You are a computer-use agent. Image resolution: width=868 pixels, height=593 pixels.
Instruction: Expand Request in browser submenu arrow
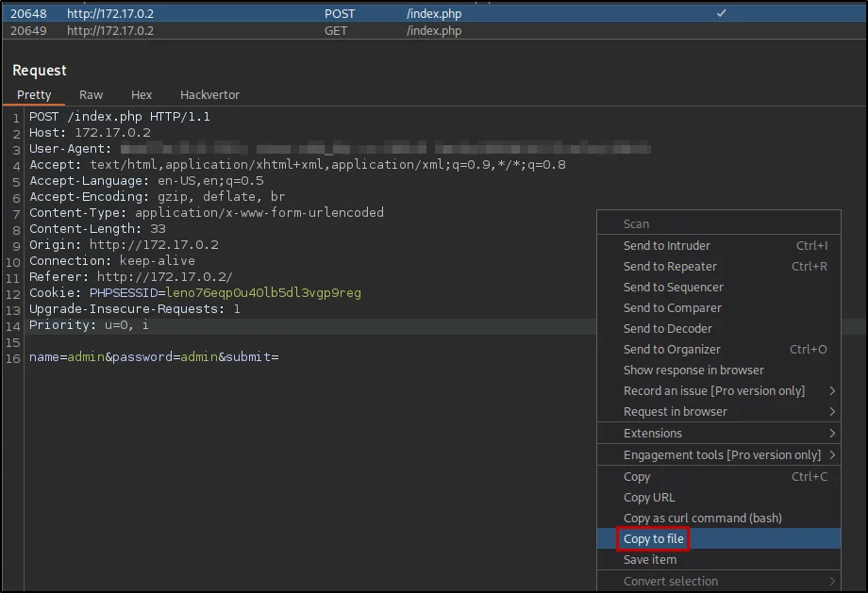832,412
